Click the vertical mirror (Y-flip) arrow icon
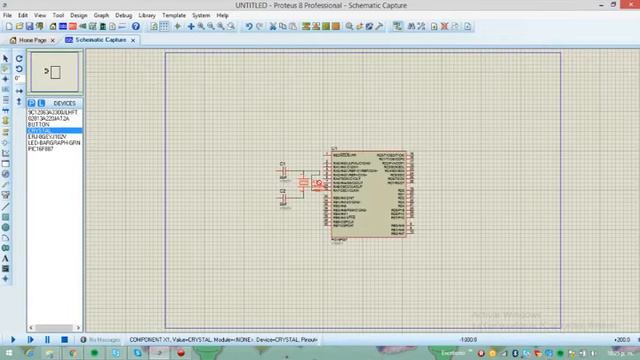 (19, 101)
